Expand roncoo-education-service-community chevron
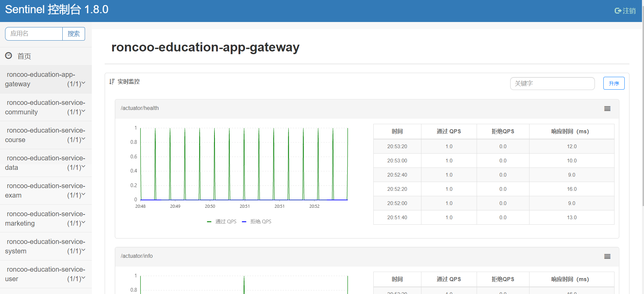The image size is (644, 294). (x=83, y=111)
